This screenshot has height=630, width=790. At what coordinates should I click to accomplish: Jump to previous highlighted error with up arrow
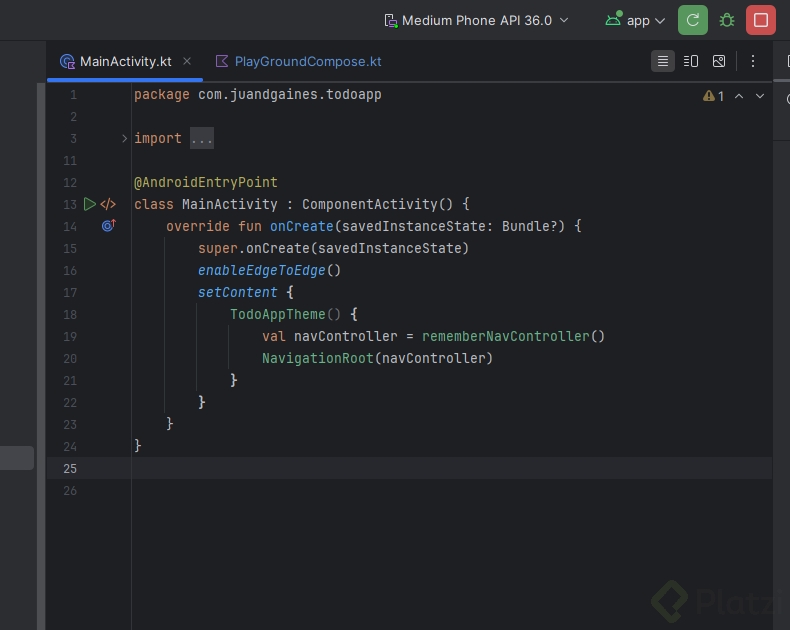(739, 96)
